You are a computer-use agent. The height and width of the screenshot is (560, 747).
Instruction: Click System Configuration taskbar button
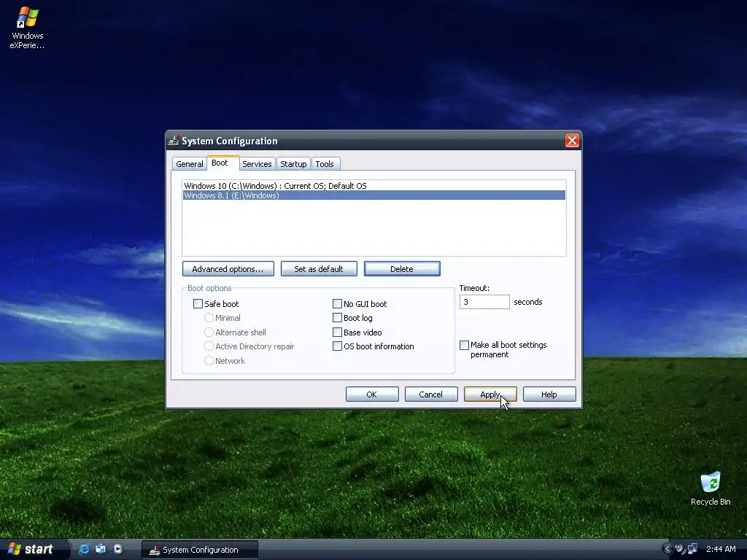200,550
